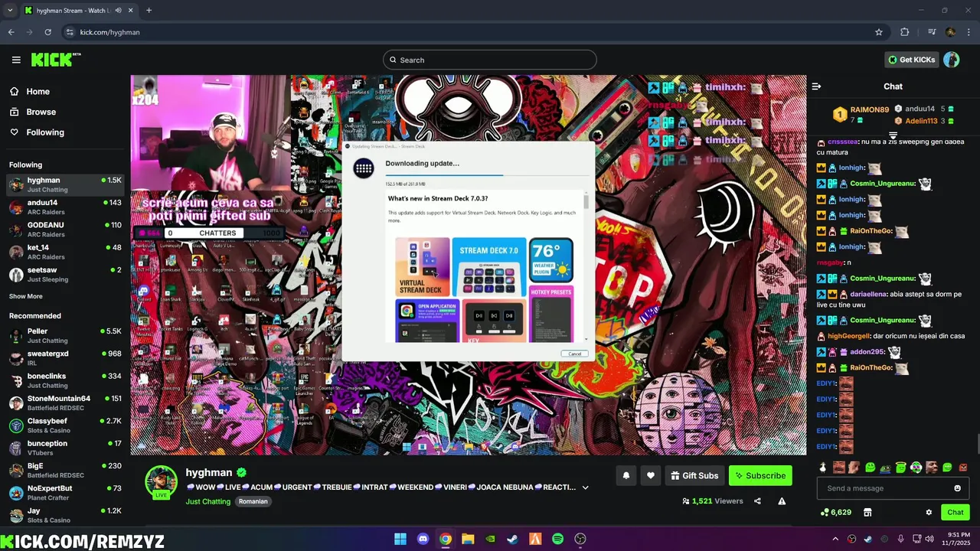980x551 pixels.
Task: Click the Just Chatting category link
Action: tap(207, 501)
